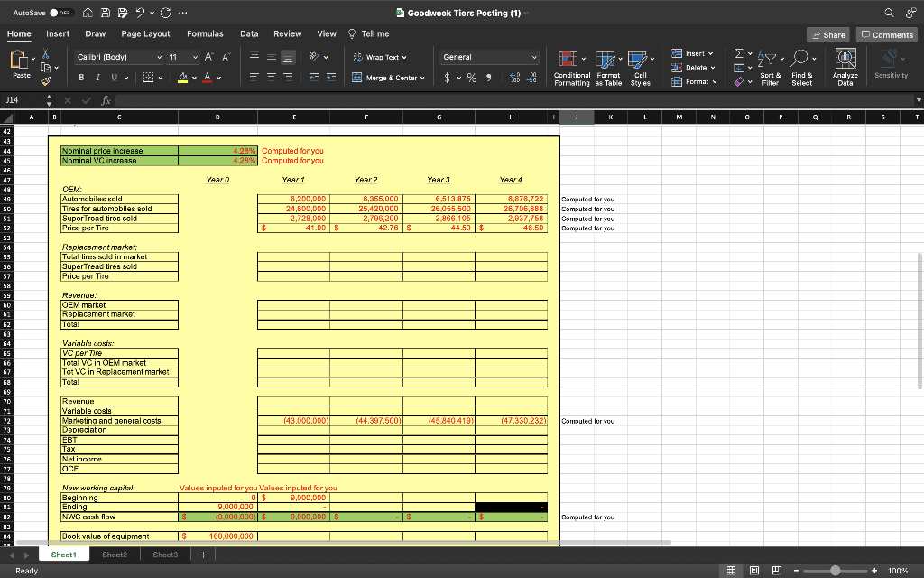Screen dimensions: 924x578
Task: Click the Home icon in title bar
Action: (x=88, y=13)
